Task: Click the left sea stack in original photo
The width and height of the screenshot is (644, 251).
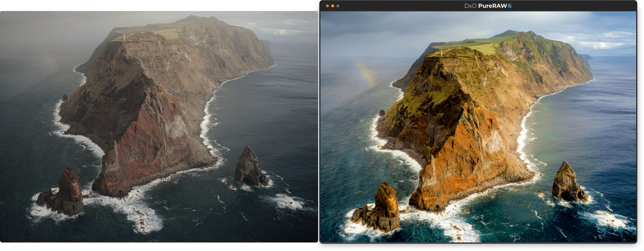Action: 69,191
